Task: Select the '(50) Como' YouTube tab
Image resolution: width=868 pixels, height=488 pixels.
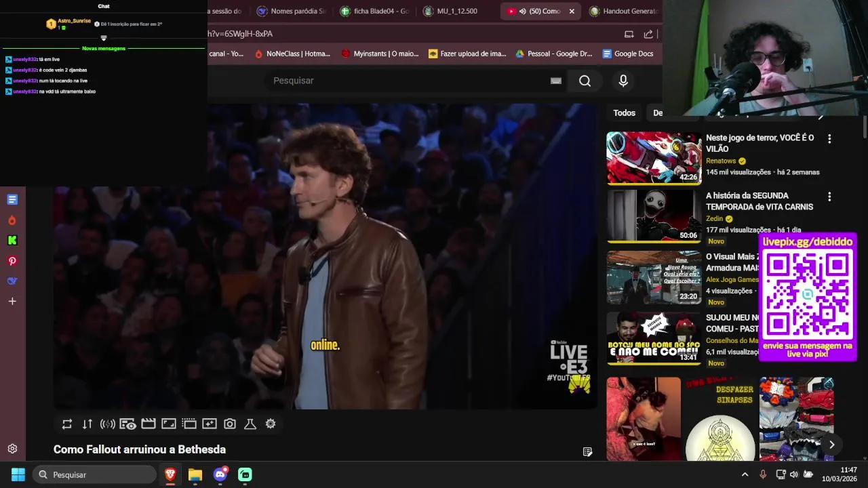Action: tap(542, 12)
